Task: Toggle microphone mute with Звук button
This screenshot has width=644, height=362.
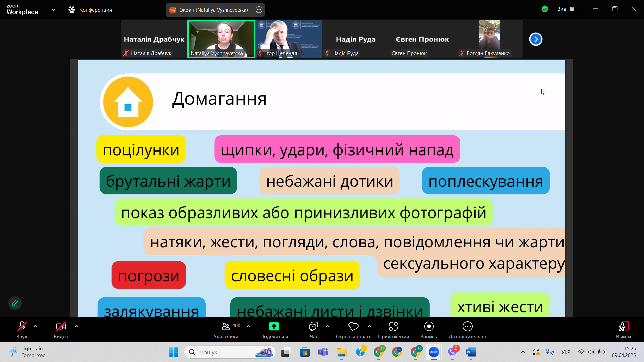Action: coord(22,326)
